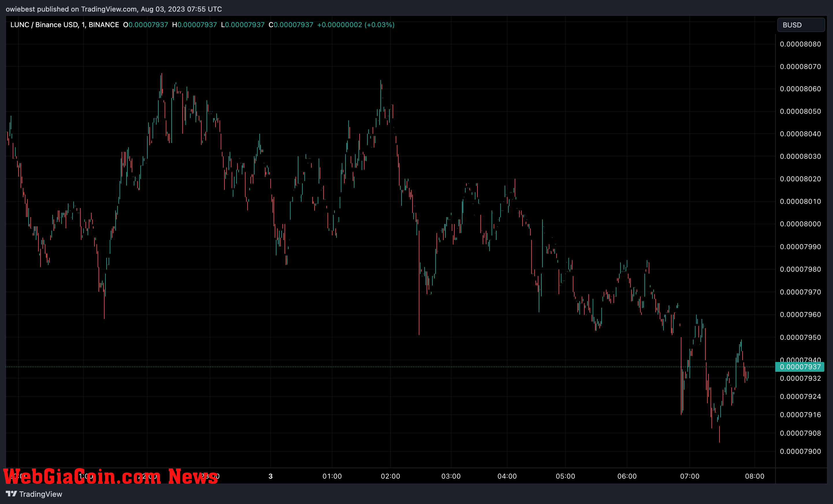Click the 02:00 time axis label

coord(391,476)
